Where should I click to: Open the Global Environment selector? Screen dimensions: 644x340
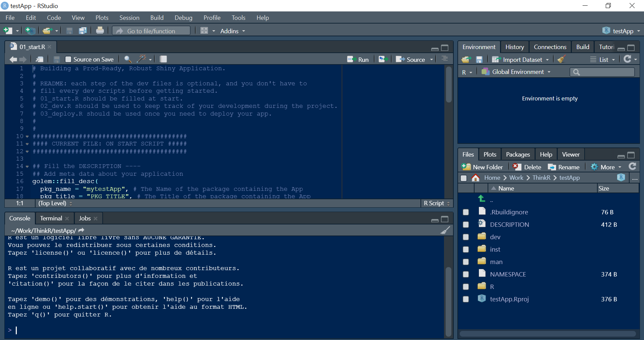point(517,72)
